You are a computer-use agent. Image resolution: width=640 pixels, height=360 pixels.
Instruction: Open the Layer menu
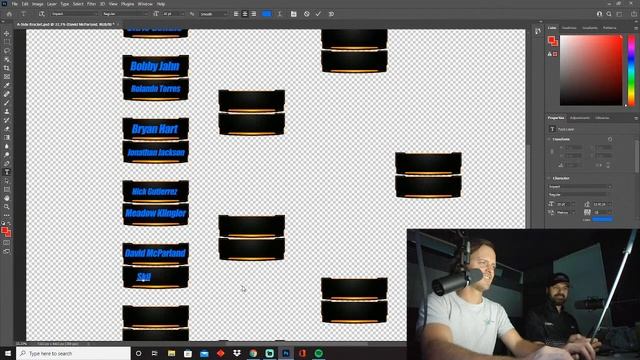click(52, 4)
